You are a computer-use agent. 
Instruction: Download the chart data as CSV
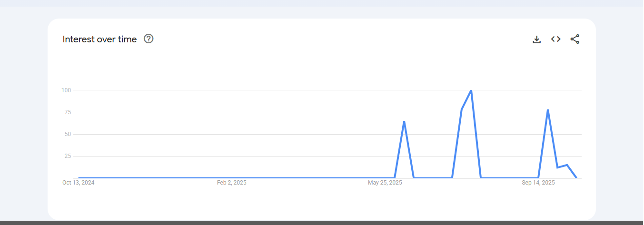[537, 39]
